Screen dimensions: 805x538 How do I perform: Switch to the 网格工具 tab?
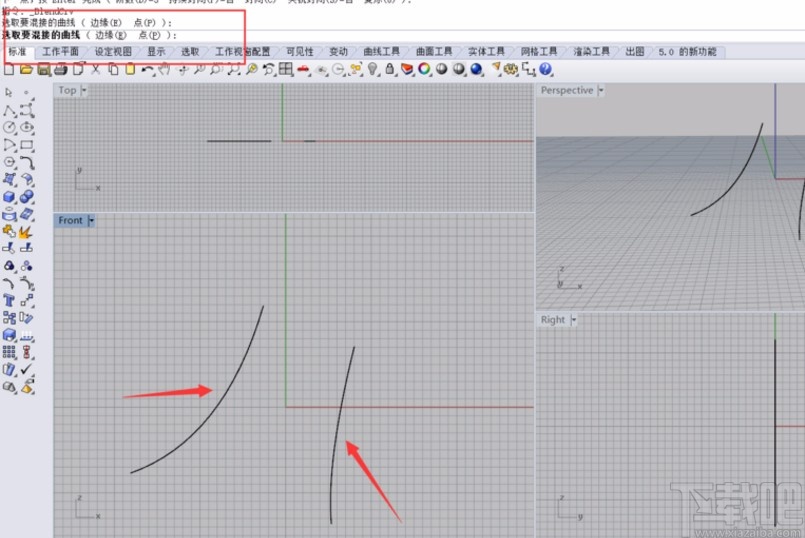(539, 52)
